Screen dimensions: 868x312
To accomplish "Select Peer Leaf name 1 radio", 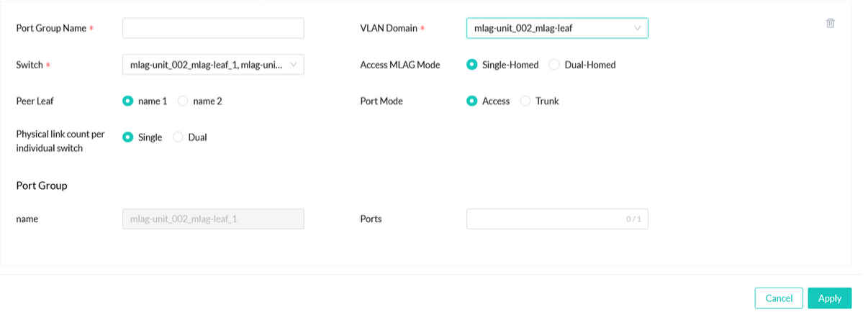I will (128, 101).
